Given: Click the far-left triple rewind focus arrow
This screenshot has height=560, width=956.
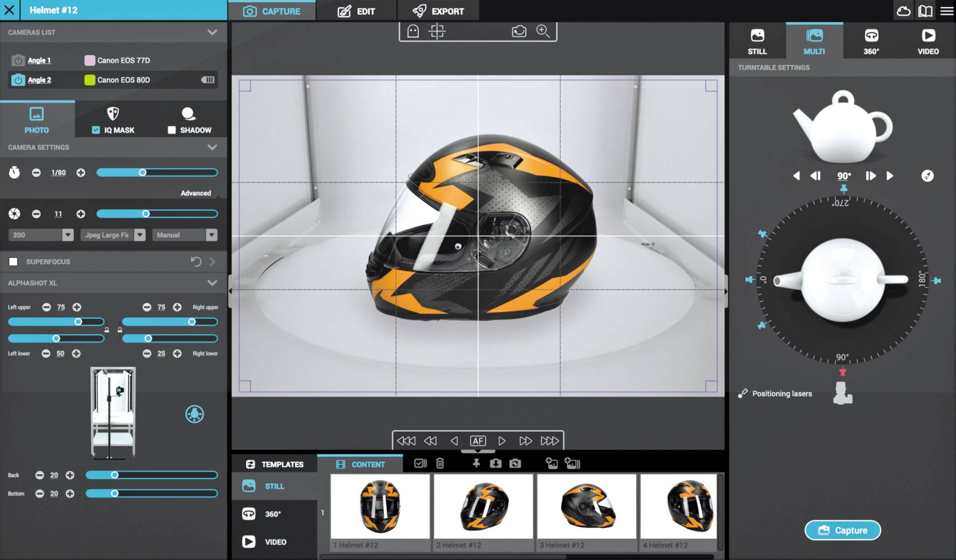Looking at the screenshot, I should [x=406, y=441].
